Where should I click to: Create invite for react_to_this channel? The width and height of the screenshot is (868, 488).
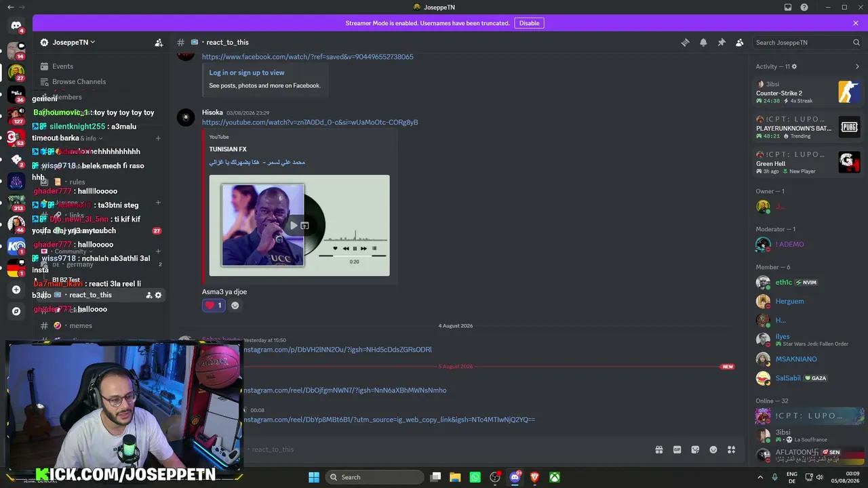[x=149, y=295]
